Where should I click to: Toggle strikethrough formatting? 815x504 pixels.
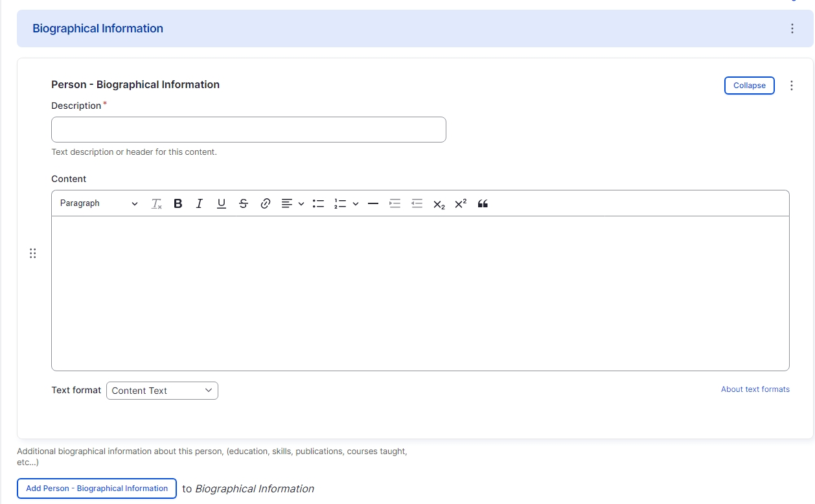[x=244, y=204]
